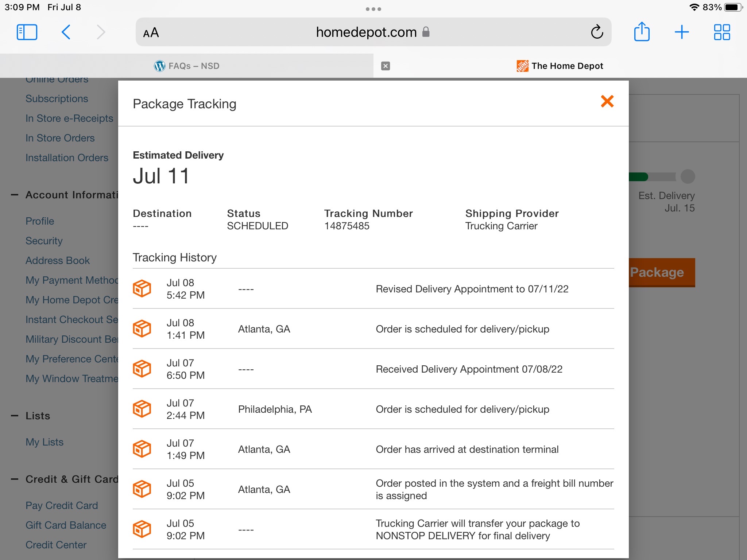747x560 pixels.
Task: Open the three-dot multitasking menu at top
Action: pos(373,9)
